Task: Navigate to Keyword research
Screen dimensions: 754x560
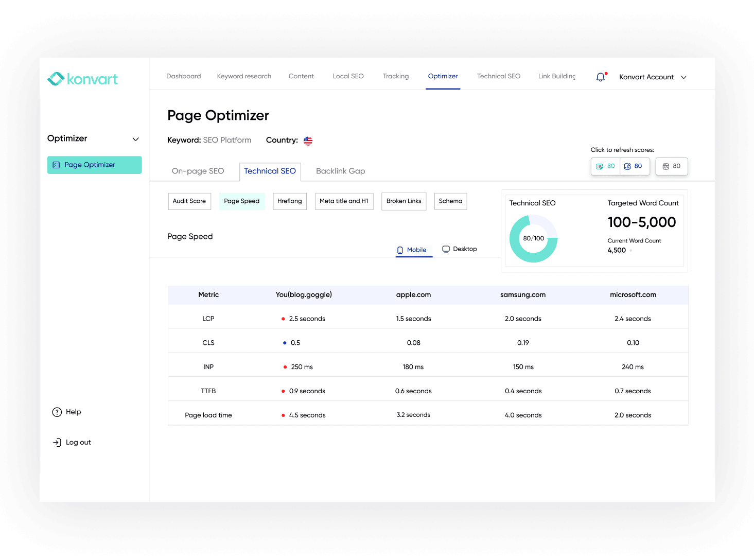Action: (x=243, y=76)
